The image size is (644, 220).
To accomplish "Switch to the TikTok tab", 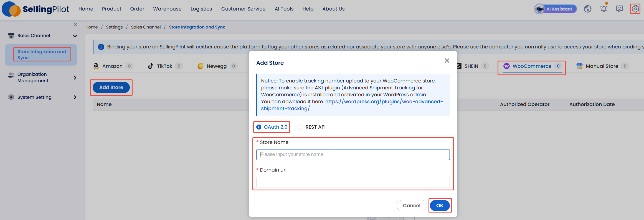I will click(x=165, y=66).
